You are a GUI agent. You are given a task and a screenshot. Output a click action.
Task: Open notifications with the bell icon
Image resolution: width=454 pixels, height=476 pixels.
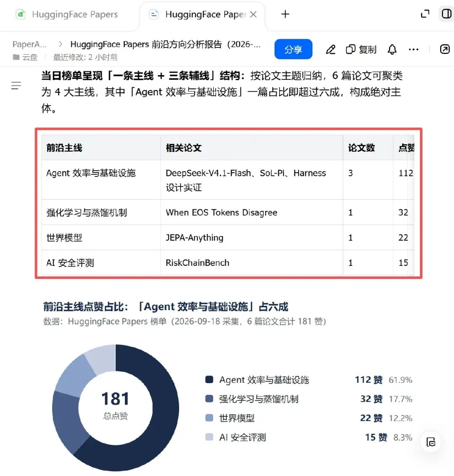click(392, 49)
